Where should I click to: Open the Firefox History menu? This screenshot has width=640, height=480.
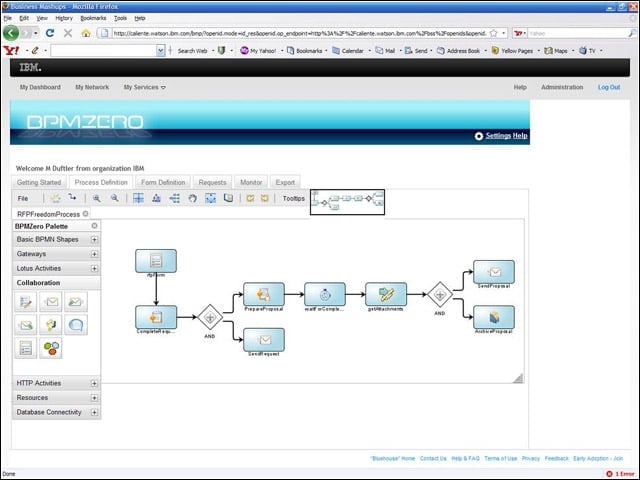(64, 18)
